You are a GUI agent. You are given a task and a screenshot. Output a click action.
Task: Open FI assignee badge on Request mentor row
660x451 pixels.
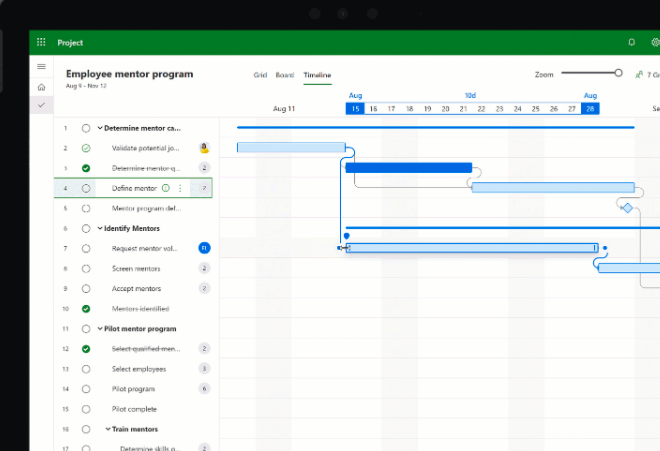click(x=204, y=248)
